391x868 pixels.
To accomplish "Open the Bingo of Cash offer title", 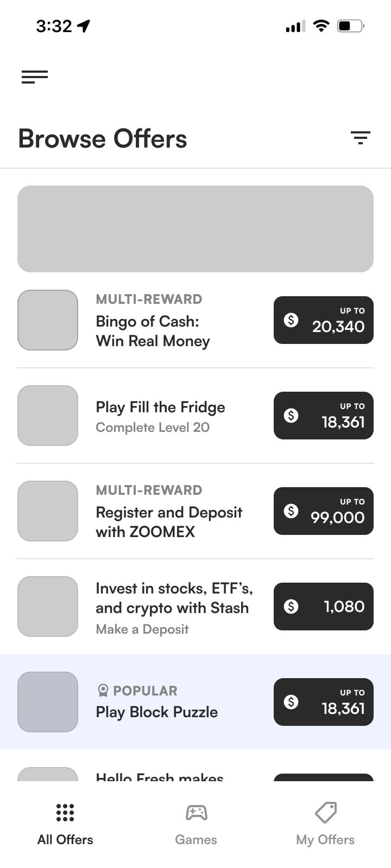I will click(x=153, y=331).
